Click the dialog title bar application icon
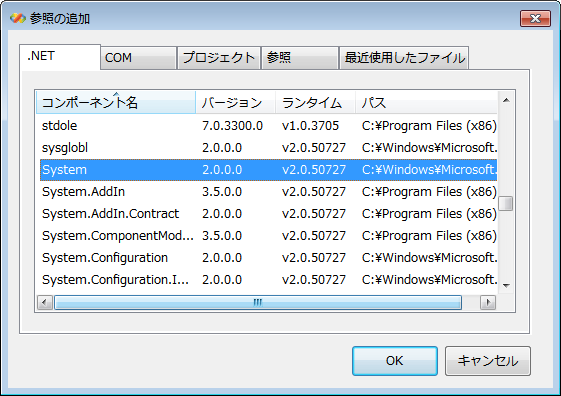This screenshot has height=396, width=561. 18,18
